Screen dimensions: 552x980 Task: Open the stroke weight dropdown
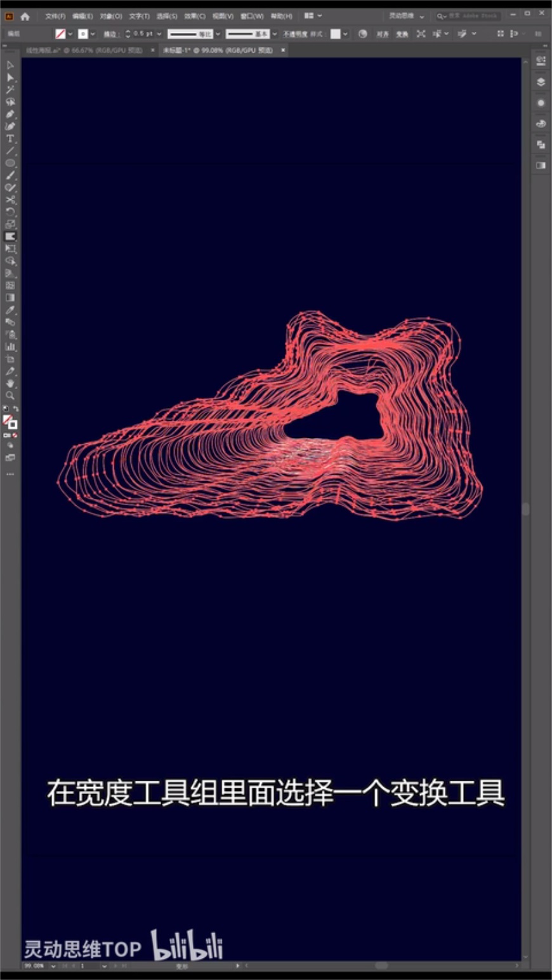159,34
